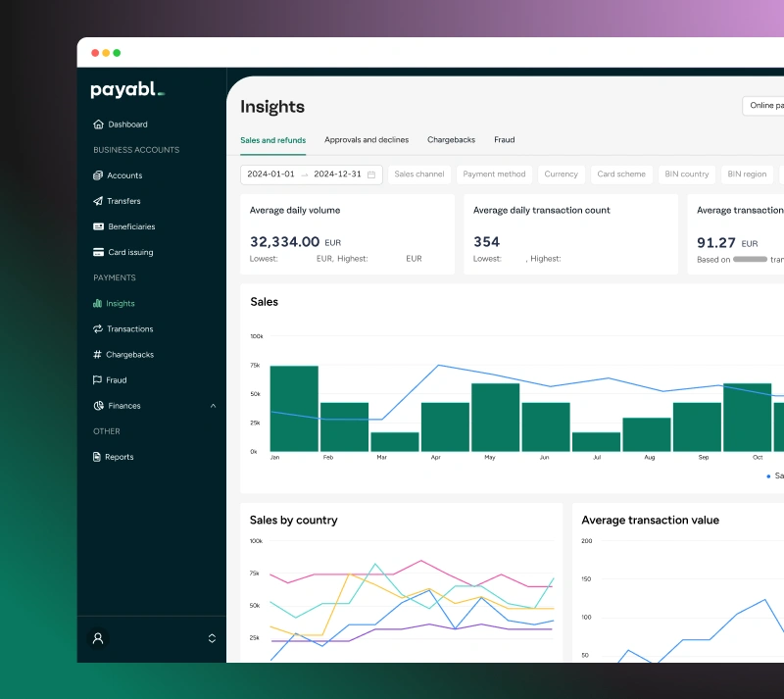Open the Payment method filter dropdown
784x699 pixels.
pyautogui.click(x=494, y=175)
